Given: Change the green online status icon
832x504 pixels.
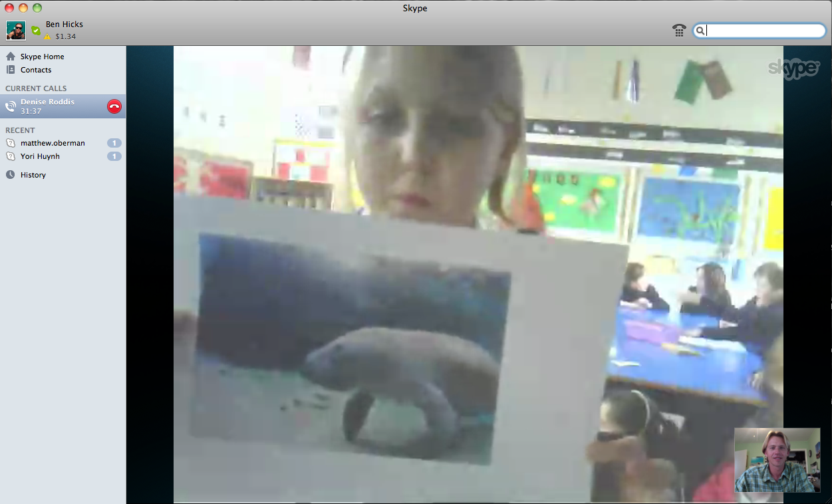Looking at the screenshot, I should click(x=36, y=31).
